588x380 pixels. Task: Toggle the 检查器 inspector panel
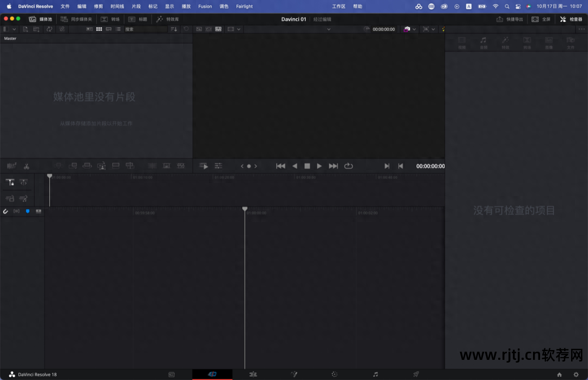(x=571, y=19)
